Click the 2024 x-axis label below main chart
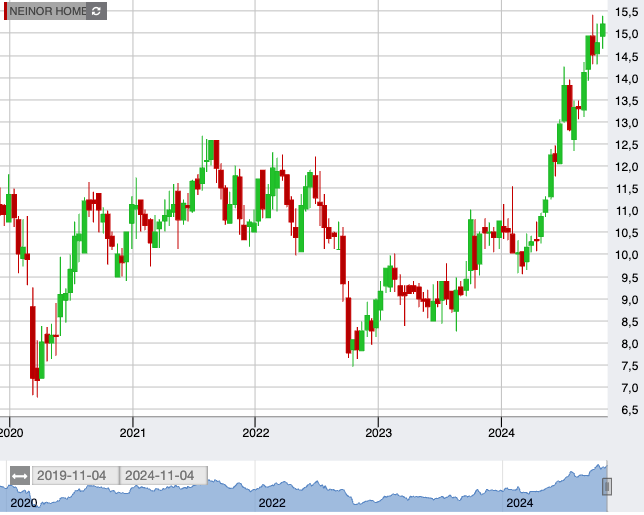This screenshot has height=515, width=644. 501,433
